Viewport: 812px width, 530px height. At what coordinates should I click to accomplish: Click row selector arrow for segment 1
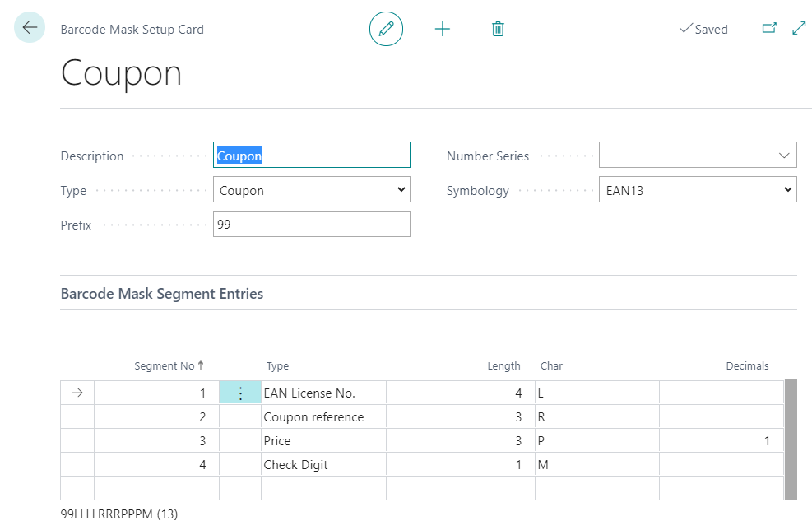[77, 393]
